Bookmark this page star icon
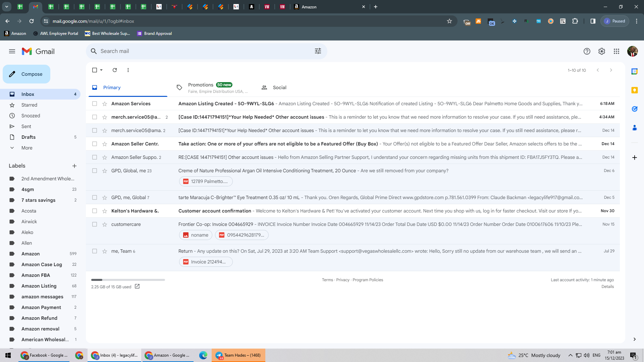 449,21
